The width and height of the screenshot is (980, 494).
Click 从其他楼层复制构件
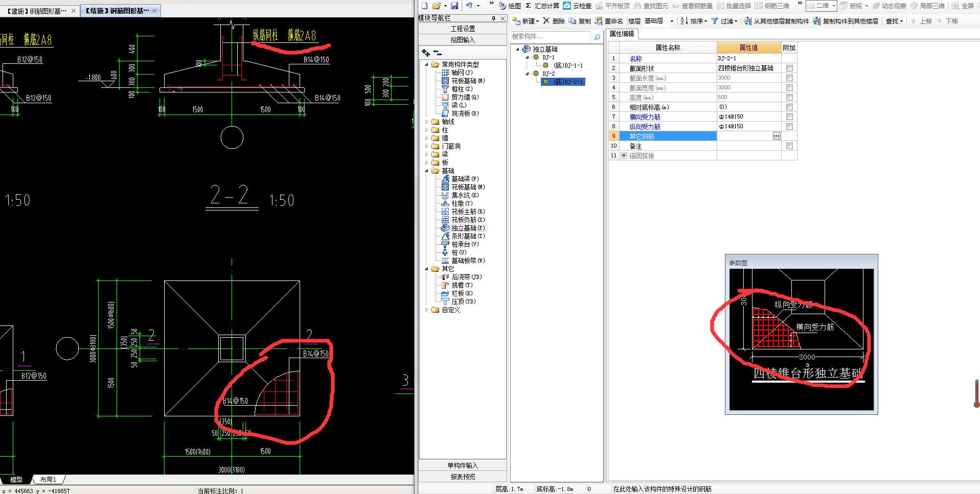[x=777, y=21]
